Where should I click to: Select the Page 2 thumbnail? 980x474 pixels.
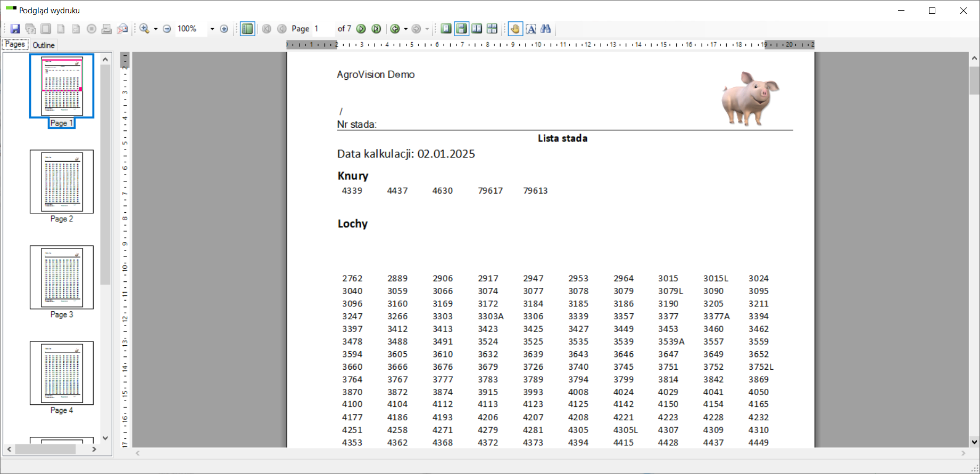click(62, 181)
